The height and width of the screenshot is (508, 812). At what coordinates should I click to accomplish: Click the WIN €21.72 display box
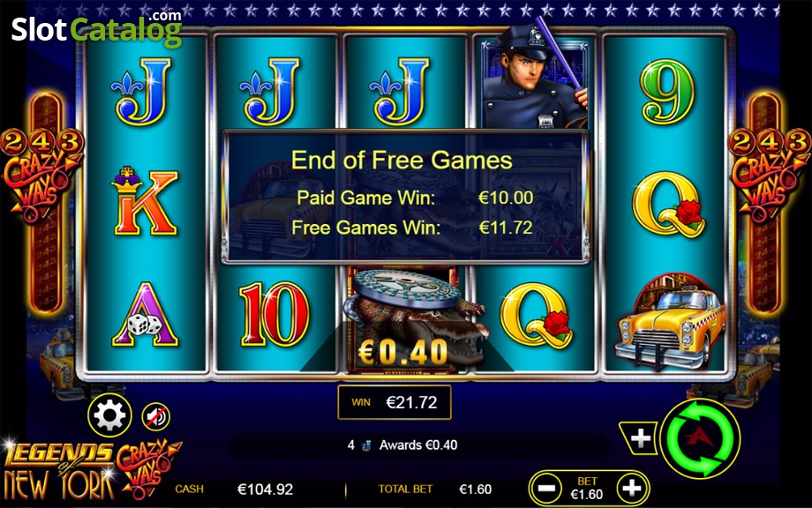click(x=395, y=402)
